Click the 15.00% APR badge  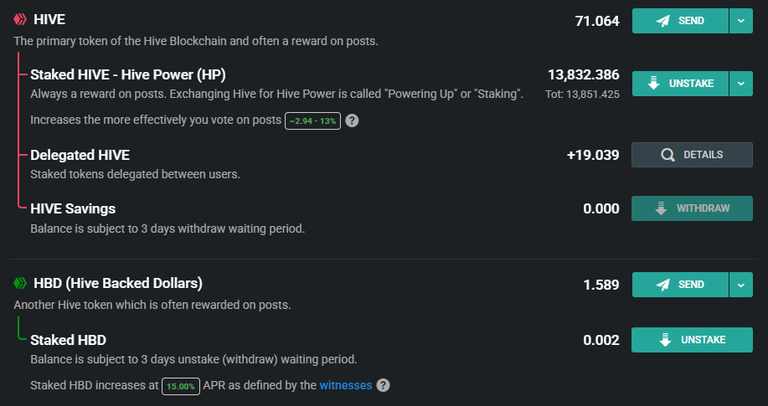point(181,386)
